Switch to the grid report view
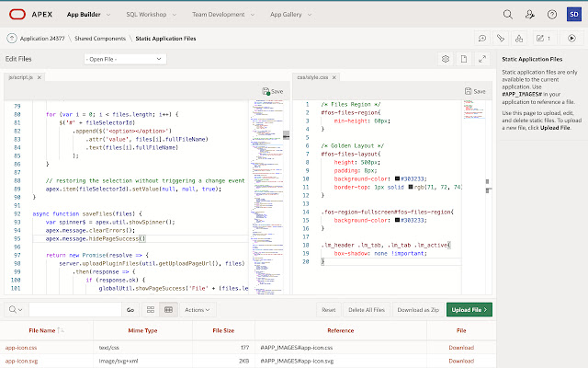 click(x=168, y=310)
